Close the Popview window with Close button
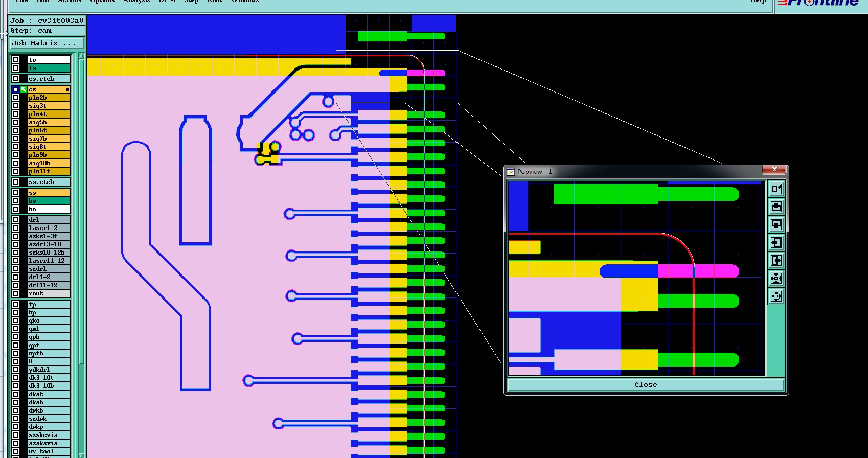This screenshot has height=458, width=868. pos(646,384)
